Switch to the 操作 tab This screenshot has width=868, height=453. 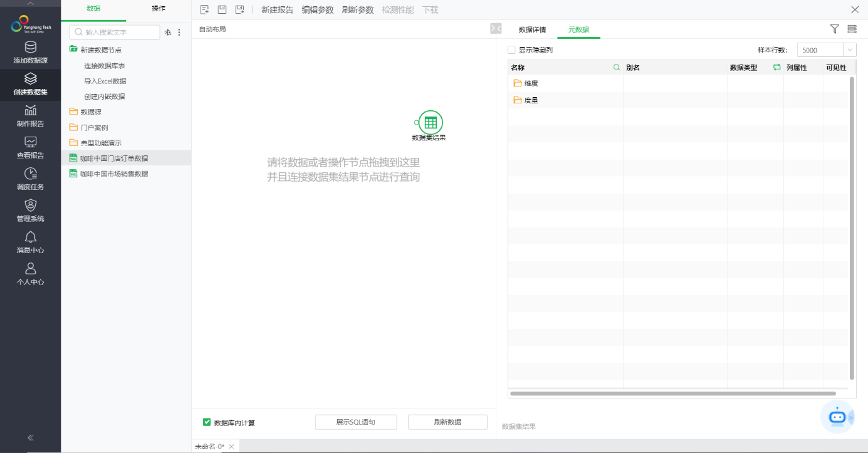159,9
